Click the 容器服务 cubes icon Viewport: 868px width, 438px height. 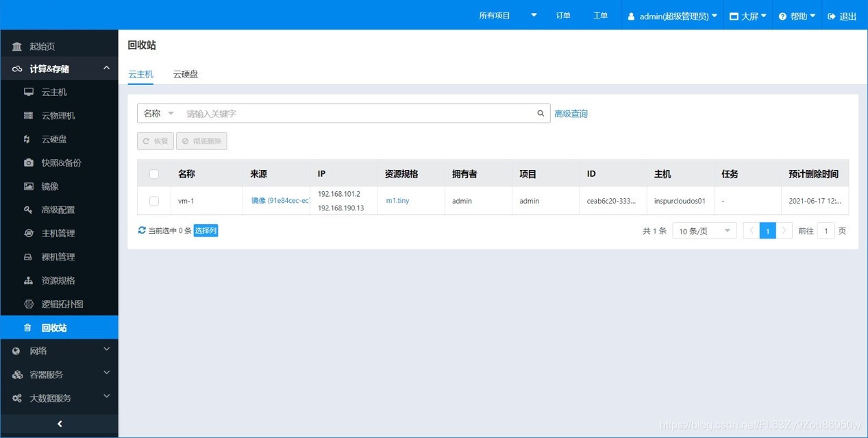[x=17, y=375]
